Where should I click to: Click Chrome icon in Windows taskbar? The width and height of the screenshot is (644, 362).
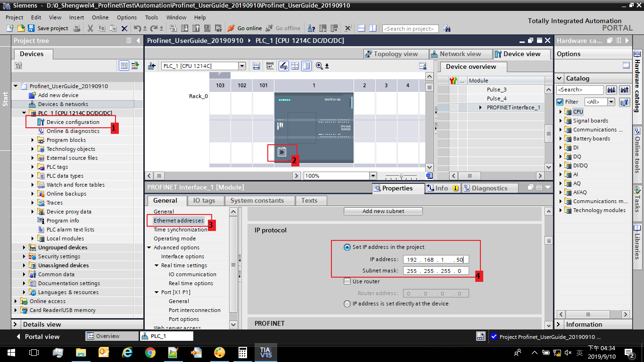[x=150, y=352]
